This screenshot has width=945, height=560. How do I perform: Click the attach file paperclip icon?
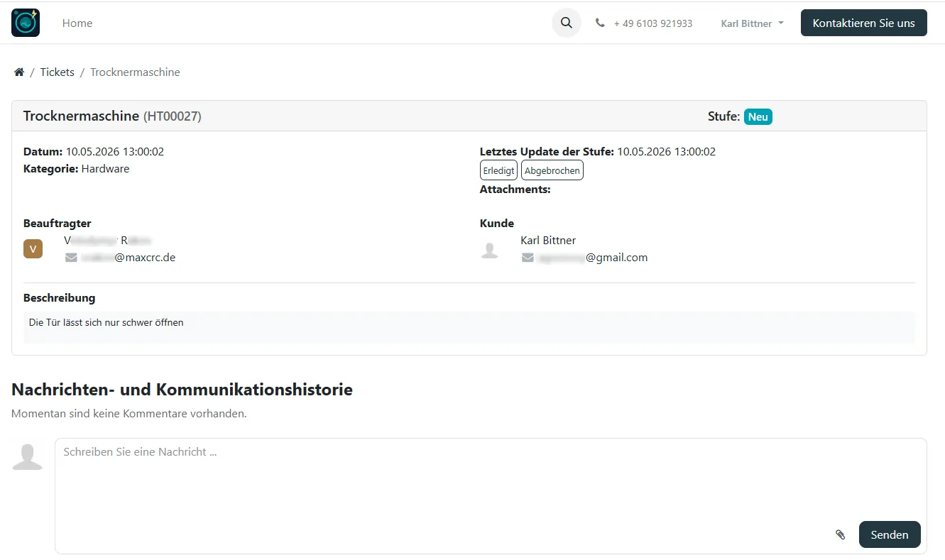pos(841,534)
